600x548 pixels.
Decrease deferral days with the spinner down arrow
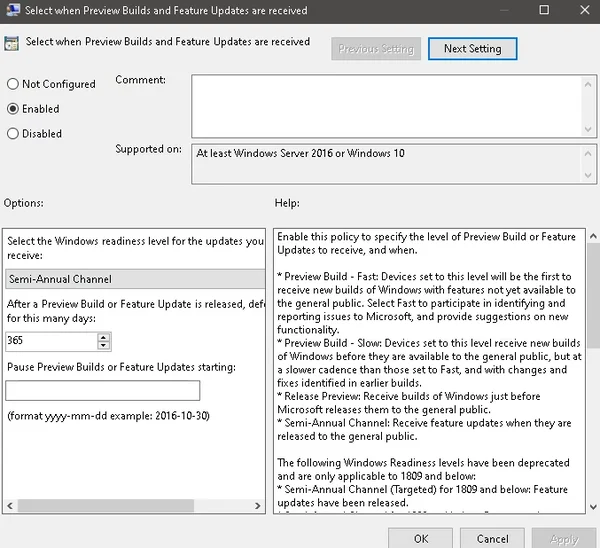point(103,345)
